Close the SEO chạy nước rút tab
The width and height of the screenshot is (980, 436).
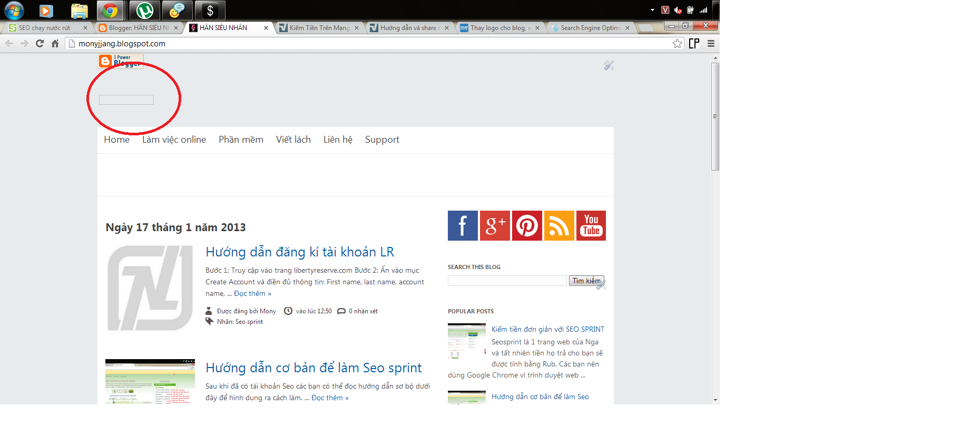(x=85, y=28)
